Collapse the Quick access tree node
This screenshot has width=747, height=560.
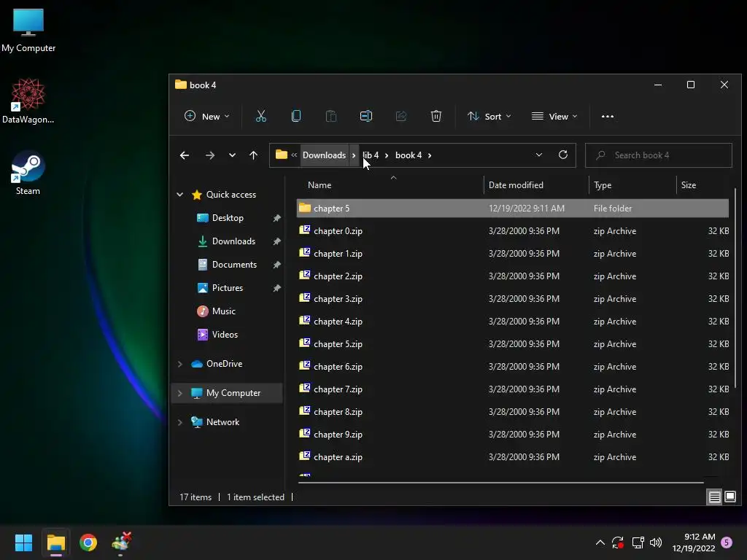[x=180, y=194]
